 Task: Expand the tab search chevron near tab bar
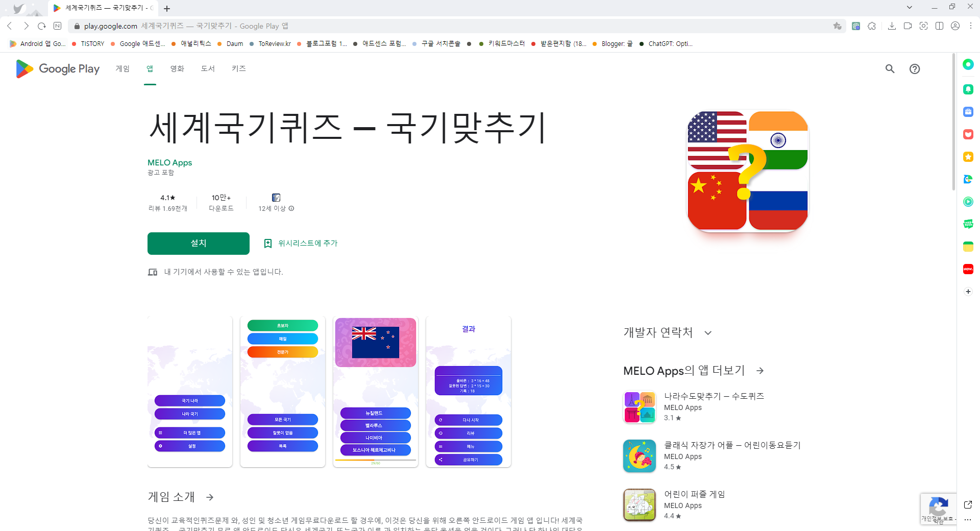click(910, 7)
